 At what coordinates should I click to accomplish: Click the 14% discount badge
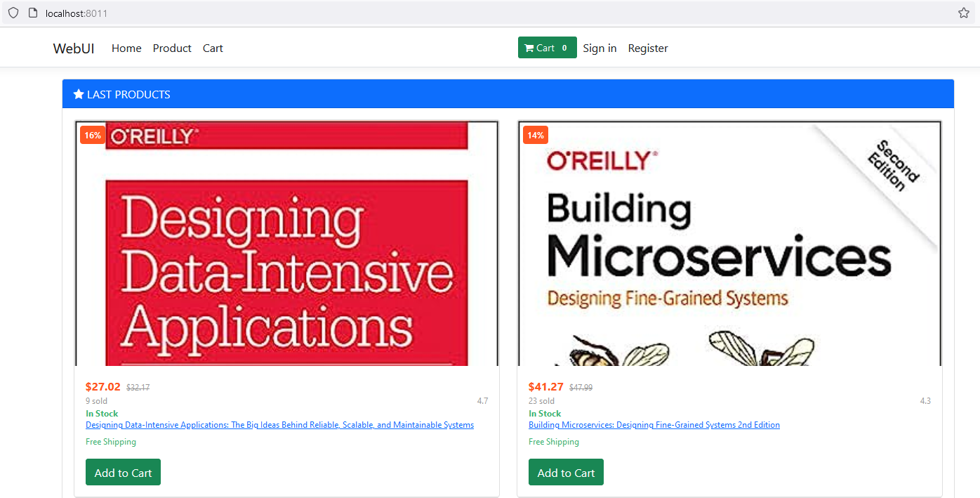tap(536, 135)
